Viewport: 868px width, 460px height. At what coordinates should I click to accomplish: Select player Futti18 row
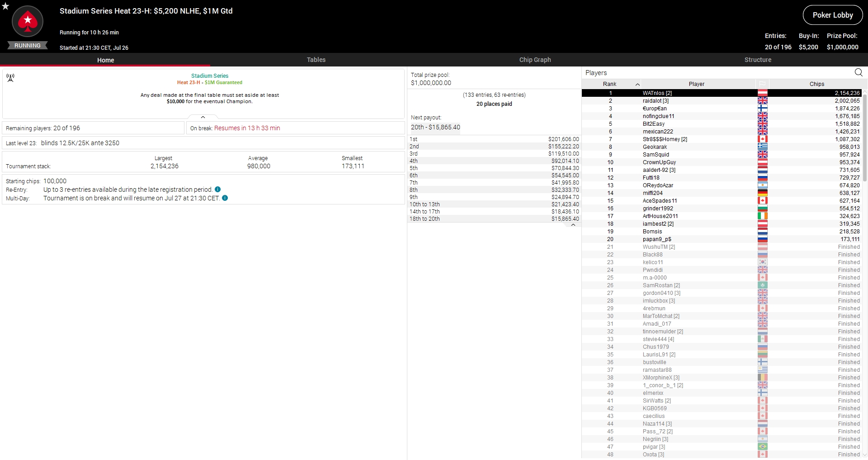[722, 178]
